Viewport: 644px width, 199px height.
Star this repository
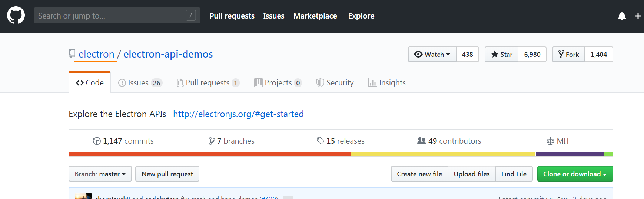502,54
